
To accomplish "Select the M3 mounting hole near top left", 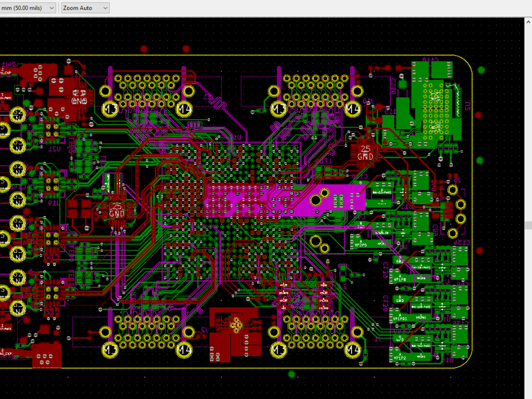I will click(x=109, y=108).
